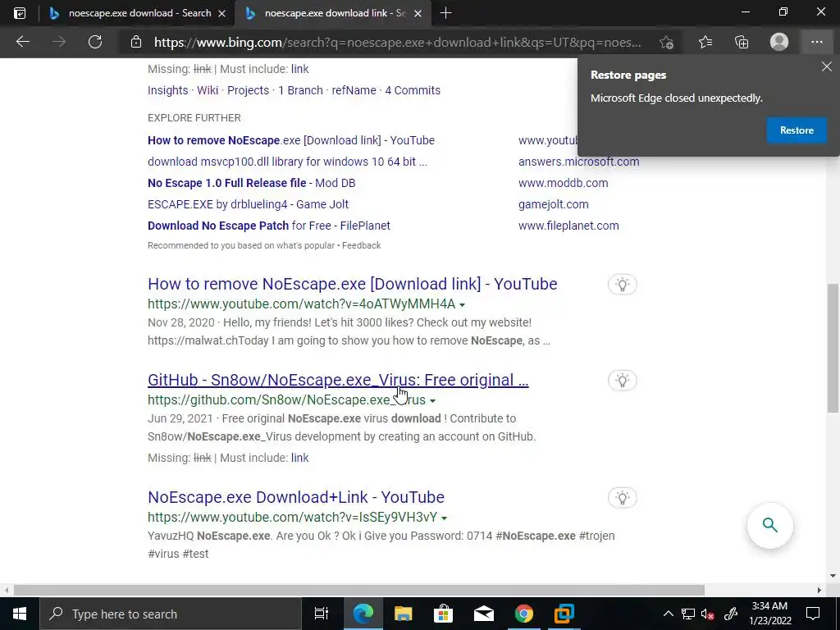Click the www.moddb.com domain link
This screenshot has width=840, height=630.
[563, 183]
